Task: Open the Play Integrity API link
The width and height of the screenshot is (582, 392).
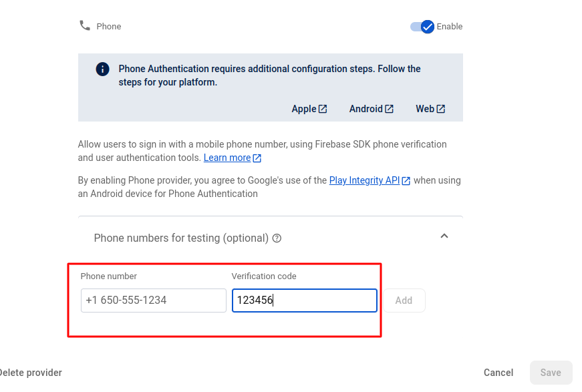Action: 365,180
